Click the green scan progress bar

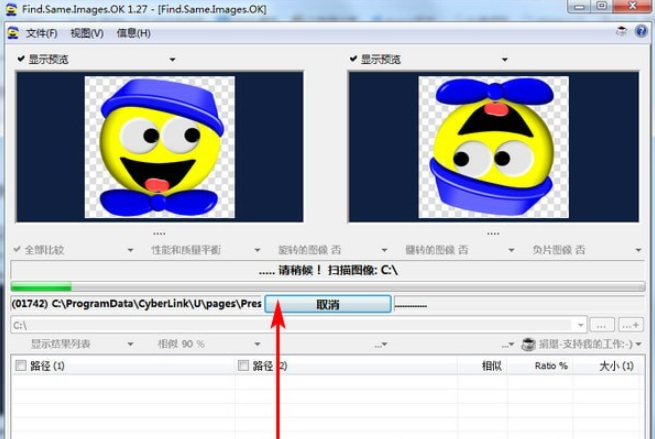pyautogui.click(x=328, y=287)
